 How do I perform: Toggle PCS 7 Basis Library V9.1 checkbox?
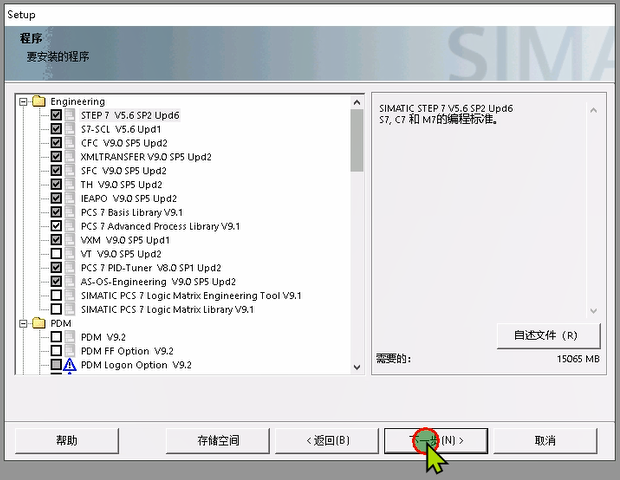pos(56,212)
